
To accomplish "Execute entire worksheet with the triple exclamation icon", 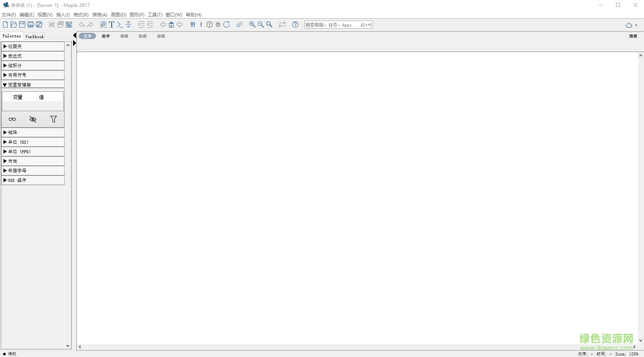I will [x=193, y=25].
